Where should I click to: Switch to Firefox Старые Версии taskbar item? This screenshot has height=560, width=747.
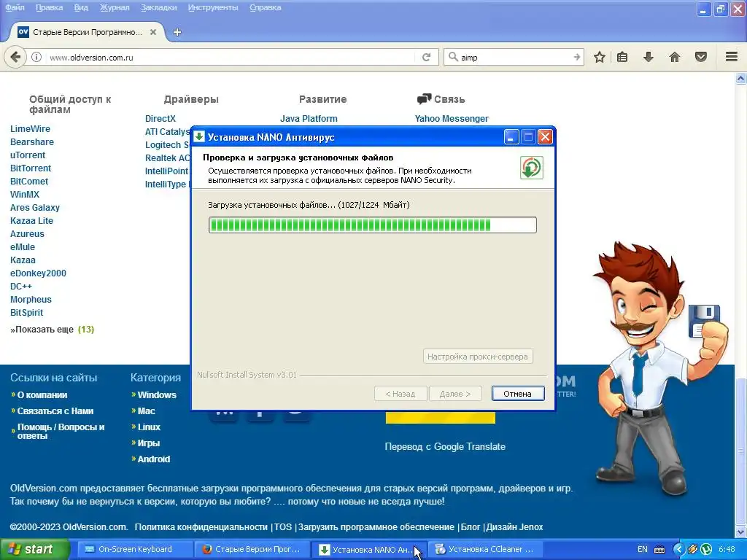[x=252, y=549]
